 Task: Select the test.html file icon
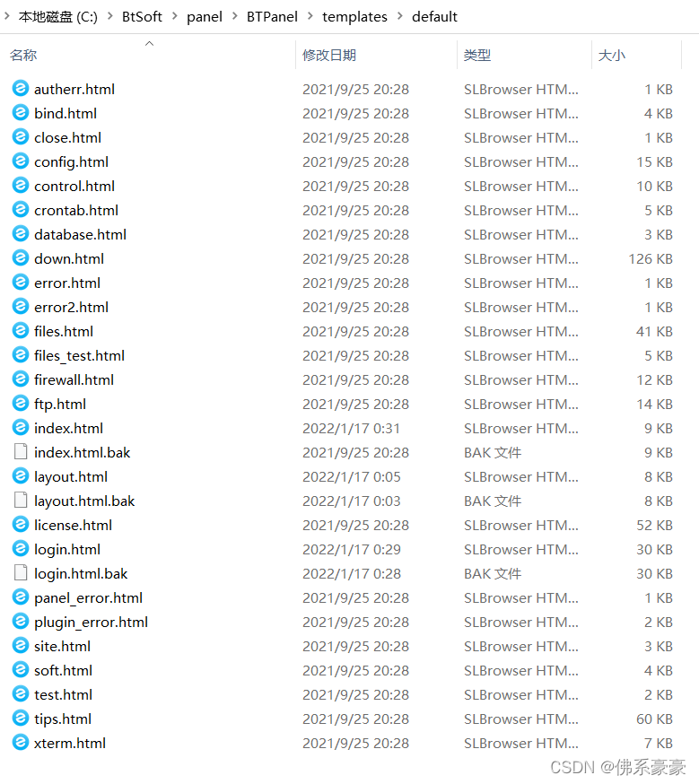pyautogui.click(x=21, y=694)
